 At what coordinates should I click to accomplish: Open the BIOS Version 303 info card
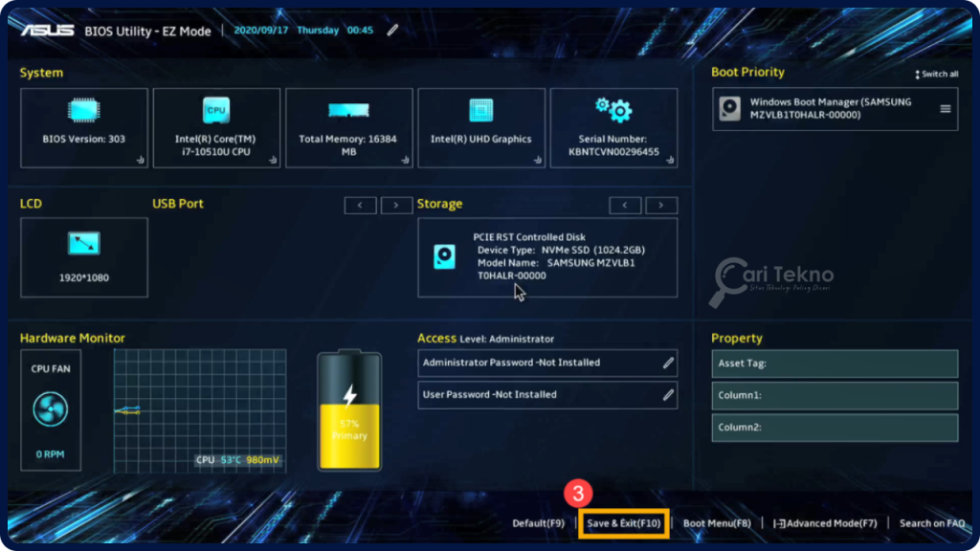[84, 128]
